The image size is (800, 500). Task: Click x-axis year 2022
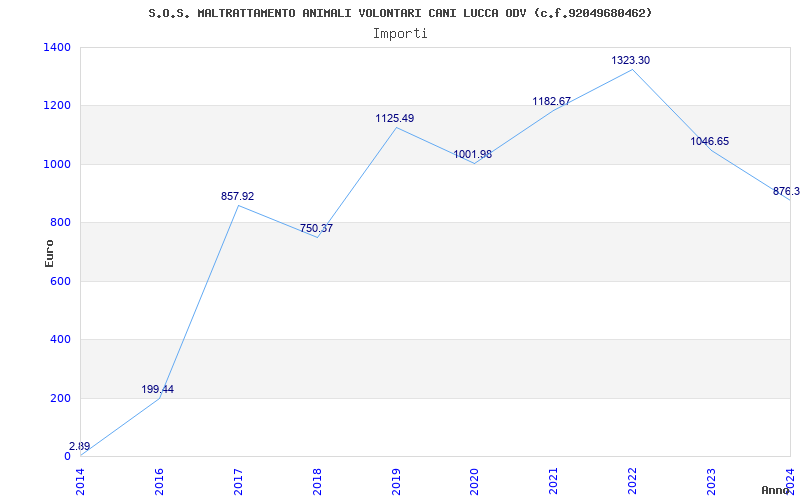click(x=633, y=481)
